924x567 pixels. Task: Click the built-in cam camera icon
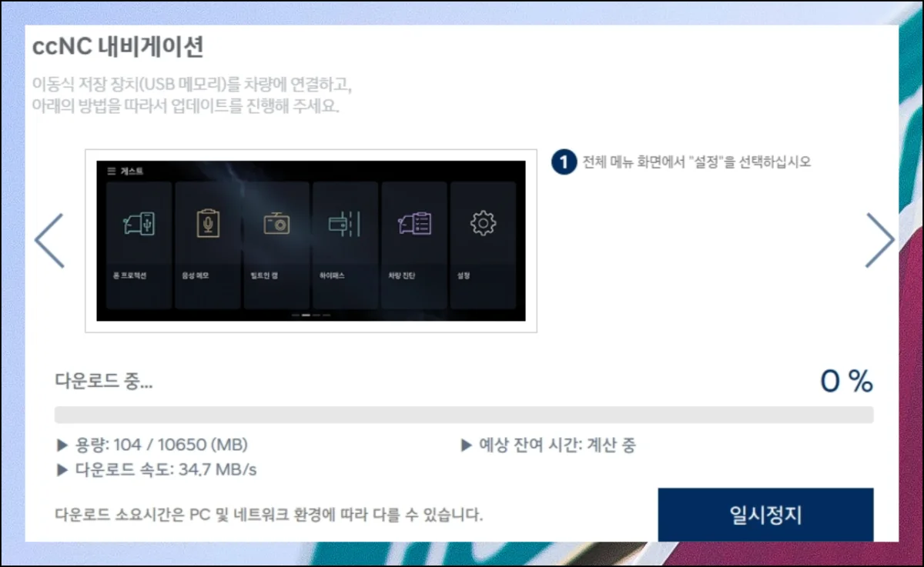tap(276, 224)
